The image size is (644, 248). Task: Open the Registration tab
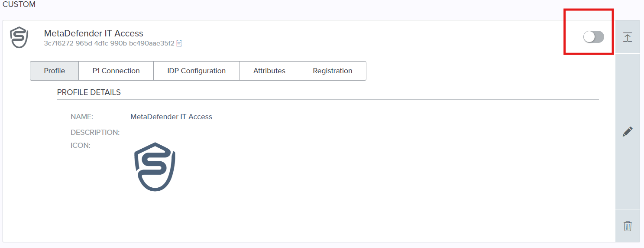click(x=333, y=71)
